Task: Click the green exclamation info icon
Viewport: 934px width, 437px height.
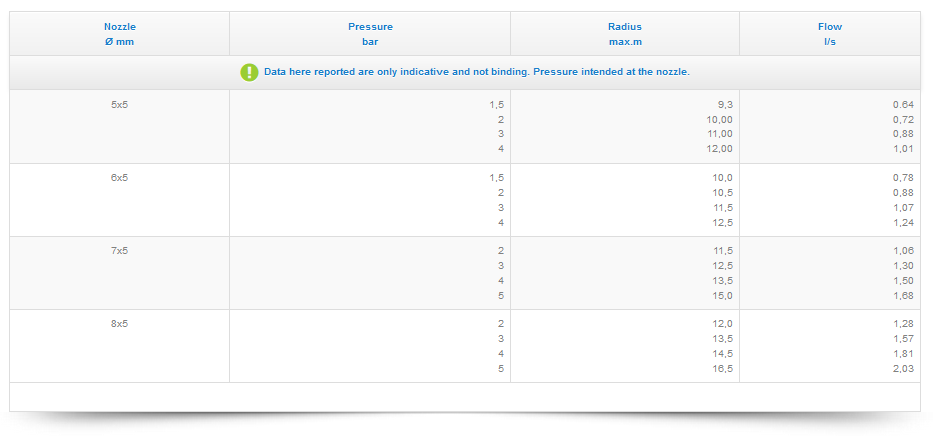Action: click(249, 72)
